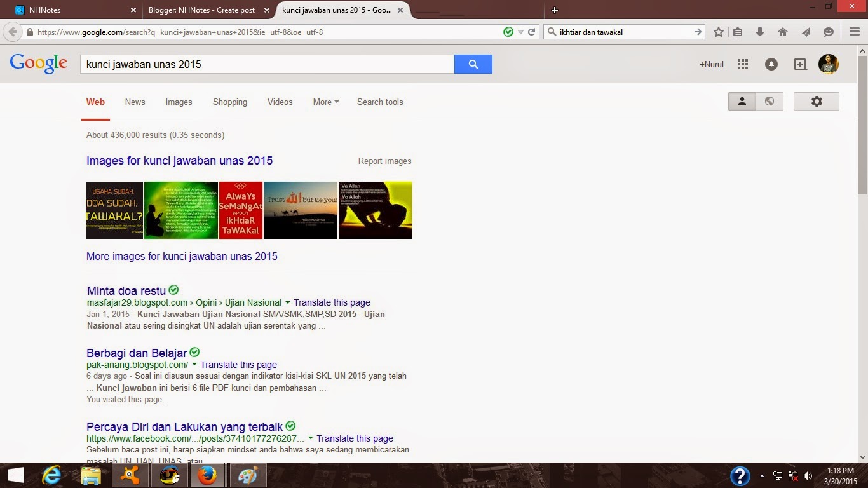Translate the facebook result page
Image resolution: width=868 pixels, height=488 pixels.
(x=355, y=438)
